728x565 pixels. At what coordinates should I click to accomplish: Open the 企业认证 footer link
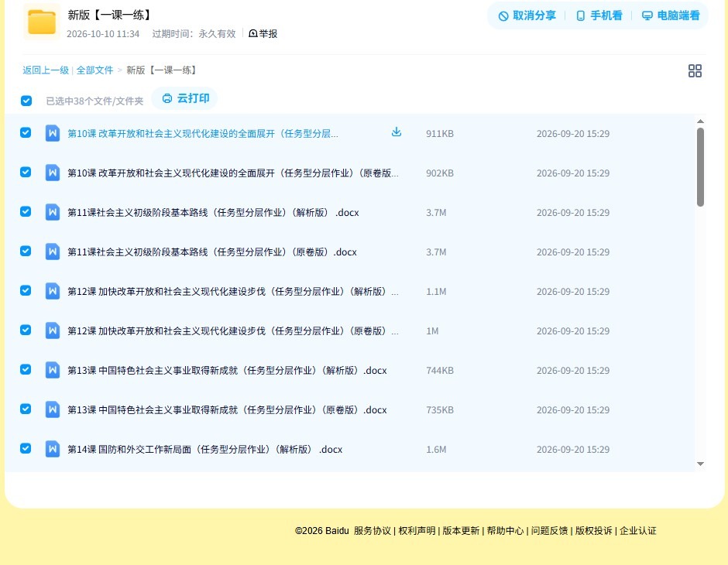638,531
